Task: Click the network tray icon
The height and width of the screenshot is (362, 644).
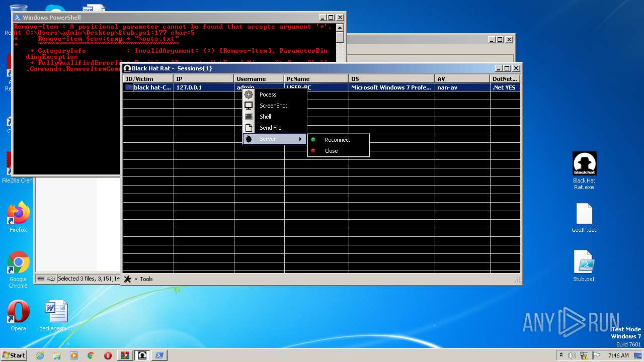Action: point(584,355)
